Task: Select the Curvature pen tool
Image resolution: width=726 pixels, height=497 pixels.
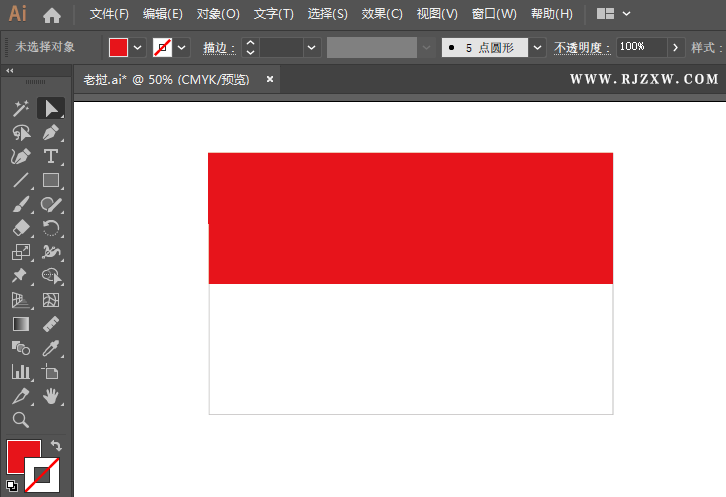Action: point(21,157)
